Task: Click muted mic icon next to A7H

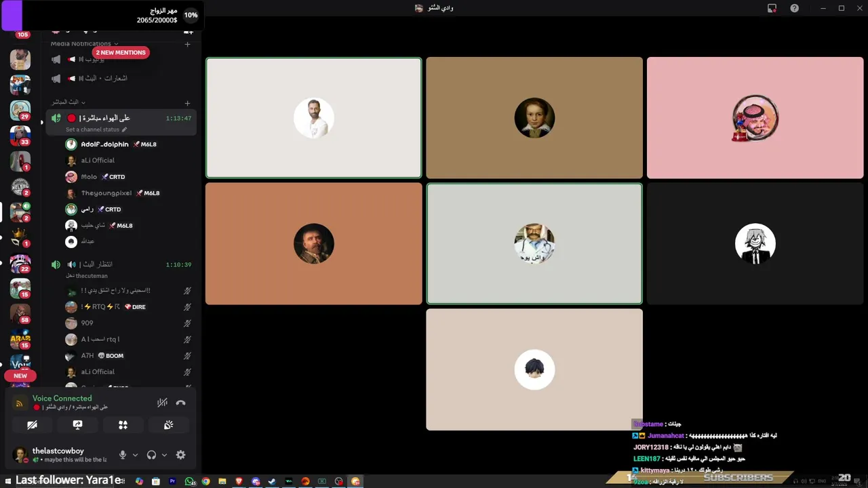Action: (187, 356)
